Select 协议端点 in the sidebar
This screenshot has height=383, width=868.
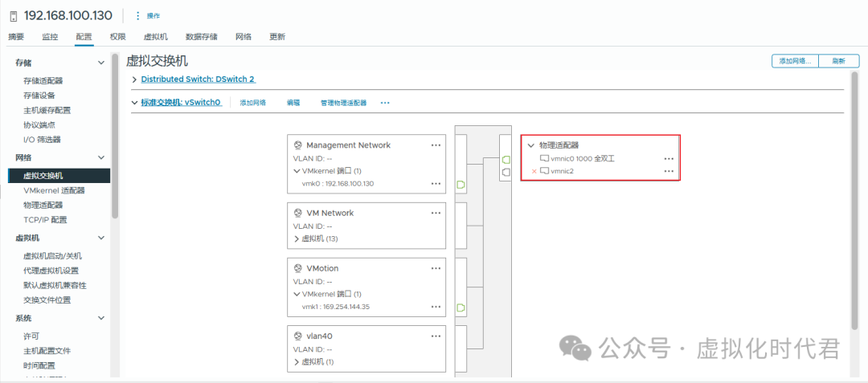[x=39, y=125]
